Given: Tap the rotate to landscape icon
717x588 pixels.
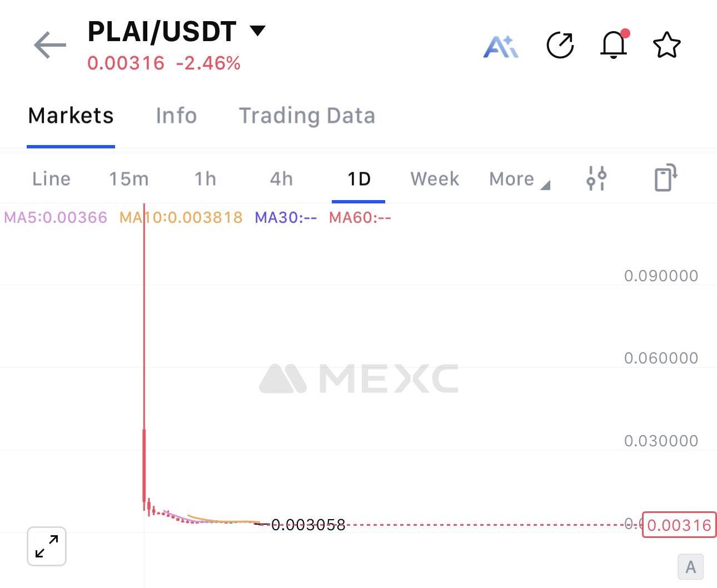Looking at the screenshot, I should pyautogui.click(x=665, y=178).
